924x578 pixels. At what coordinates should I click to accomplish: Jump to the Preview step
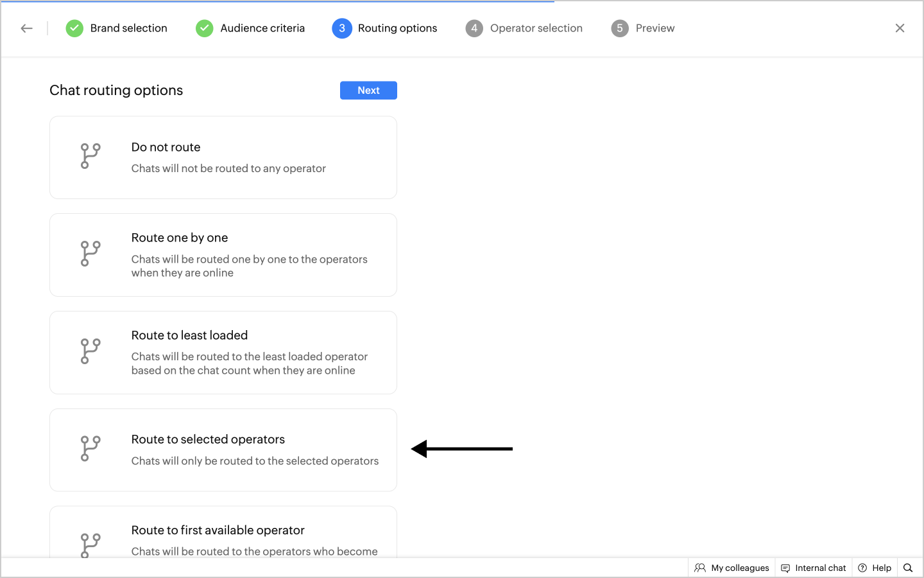(643, 28)
